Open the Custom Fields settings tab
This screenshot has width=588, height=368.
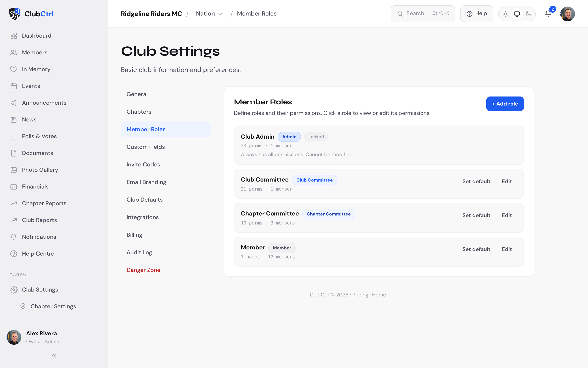pyautogui.click(x=166, y=147)
